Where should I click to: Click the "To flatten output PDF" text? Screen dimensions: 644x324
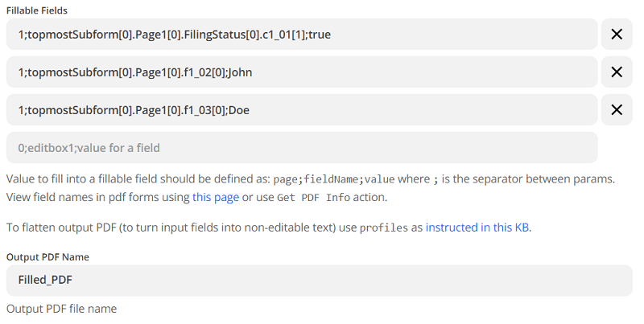(80, 228)
